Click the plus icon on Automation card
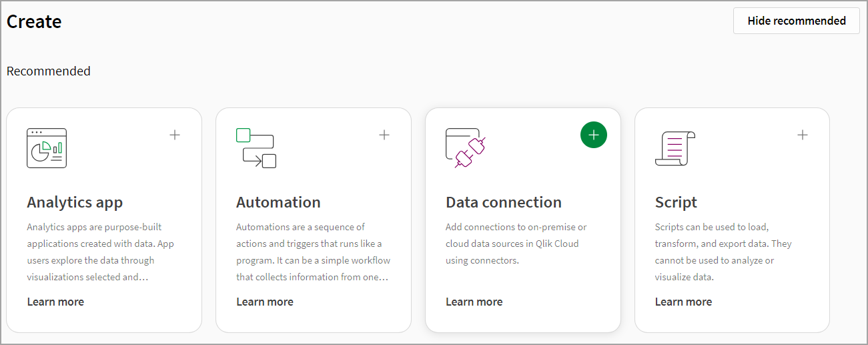 tap(384, 135)
